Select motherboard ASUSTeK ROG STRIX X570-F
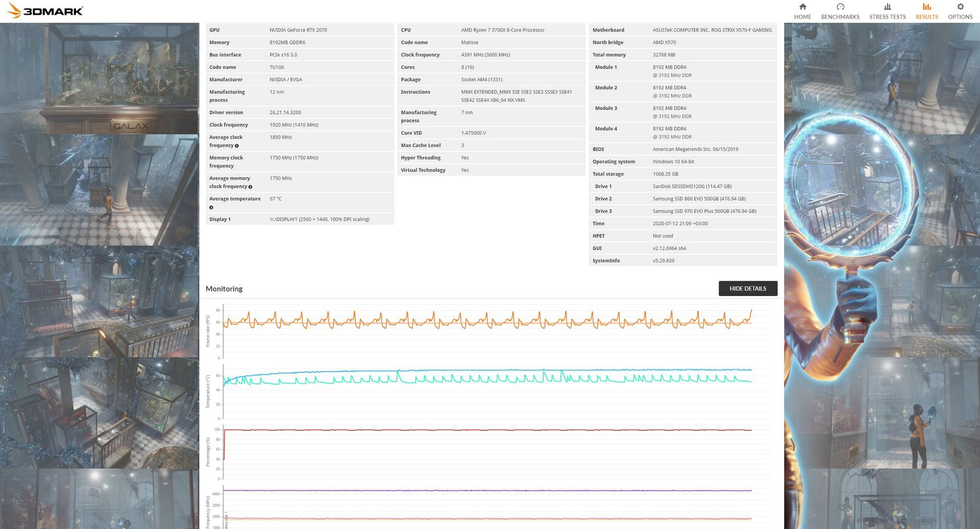Viewport: 980px width, 529px height. [712, 30]
